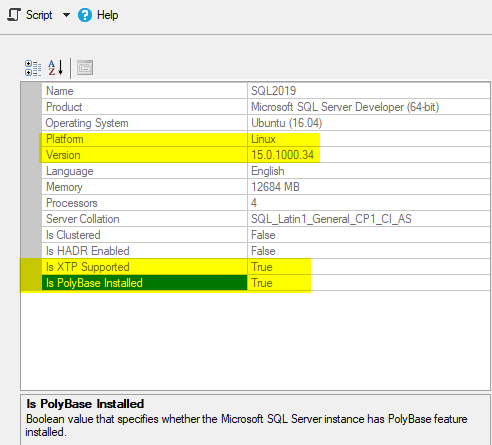
Task: Select the Is Clustered property label
Action: pos(73,235)
